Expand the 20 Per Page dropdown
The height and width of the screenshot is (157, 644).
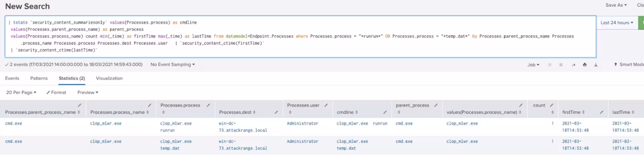point(21,93)
